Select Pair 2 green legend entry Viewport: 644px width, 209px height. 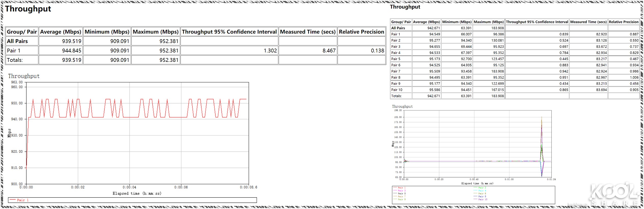[x=482, y=188]
